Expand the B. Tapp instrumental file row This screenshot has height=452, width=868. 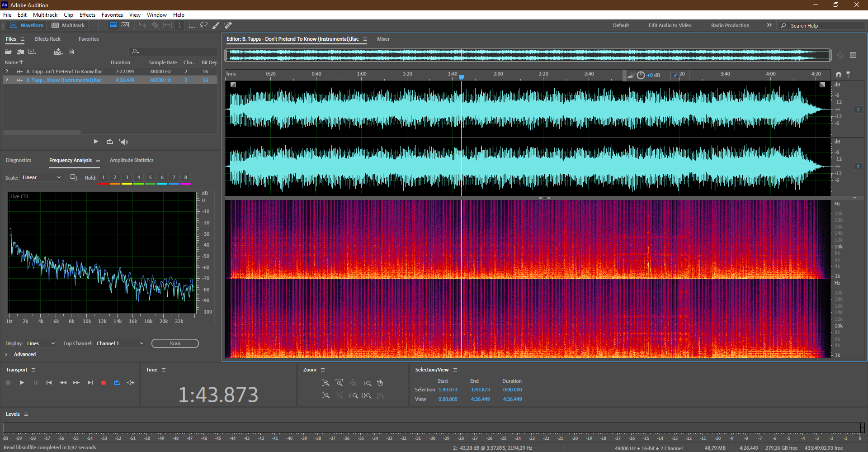[7, 80]
